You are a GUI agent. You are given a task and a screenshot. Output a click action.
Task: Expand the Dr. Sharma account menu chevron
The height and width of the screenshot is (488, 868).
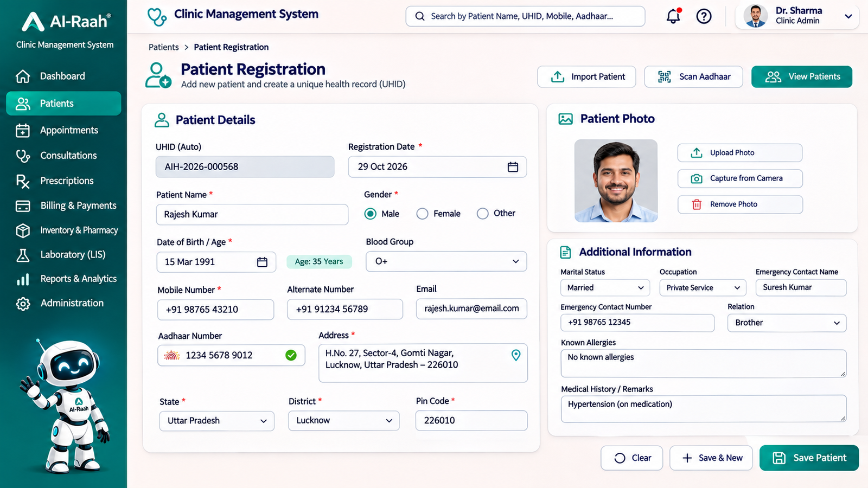coord(848,16)
